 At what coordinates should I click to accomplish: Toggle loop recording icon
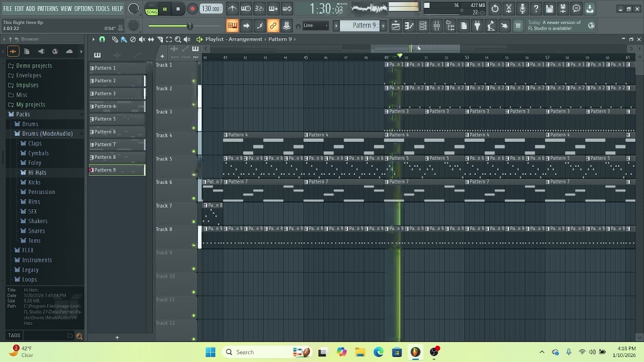coord(287,9)
